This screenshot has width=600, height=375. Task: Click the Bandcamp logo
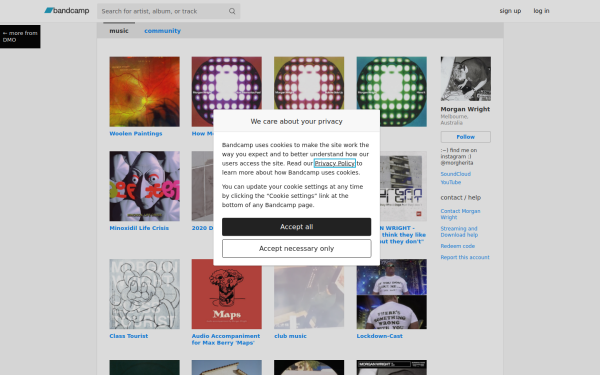pyautogui.click(x=67, y=11)
